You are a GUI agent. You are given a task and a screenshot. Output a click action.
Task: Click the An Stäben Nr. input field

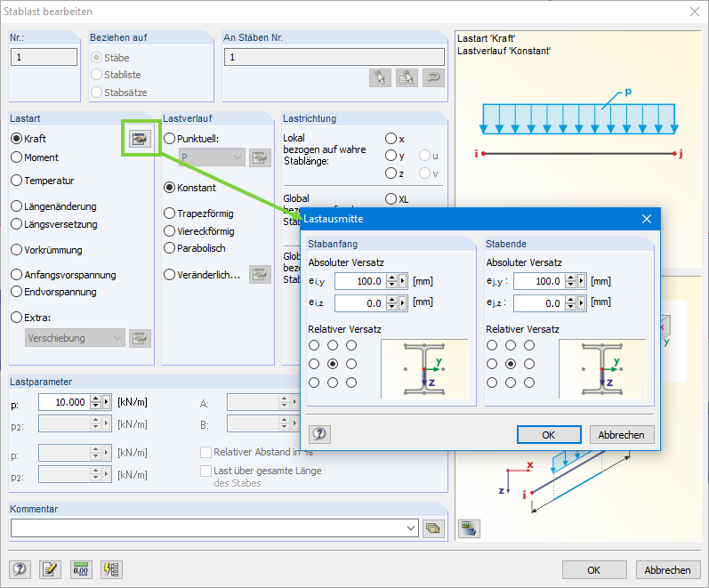pyautogui.click(x=334, y=57)
